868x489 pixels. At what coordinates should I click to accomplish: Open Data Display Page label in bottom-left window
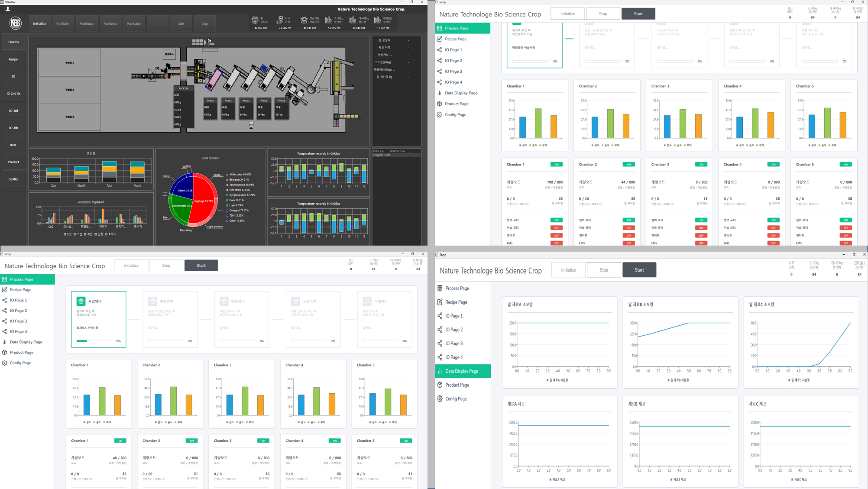(26, 342)
